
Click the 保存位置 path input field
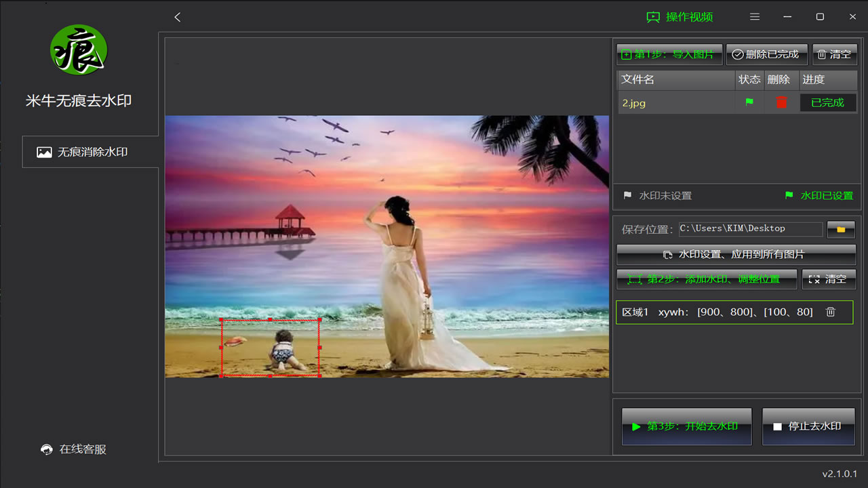(750, 229)
